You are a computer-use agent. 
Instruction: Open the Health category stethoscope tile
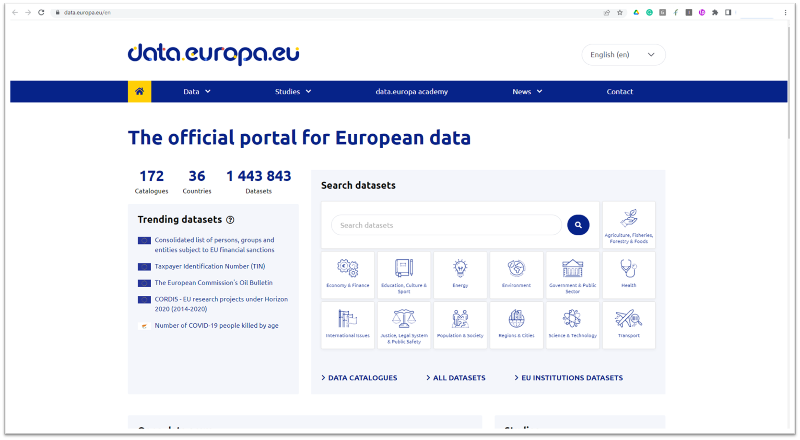pos(629,275)
